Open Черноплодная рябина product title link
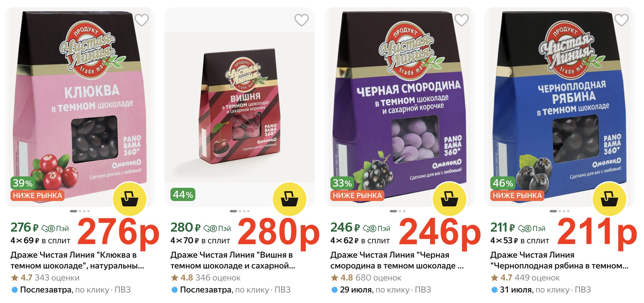 tap(559, 260)
